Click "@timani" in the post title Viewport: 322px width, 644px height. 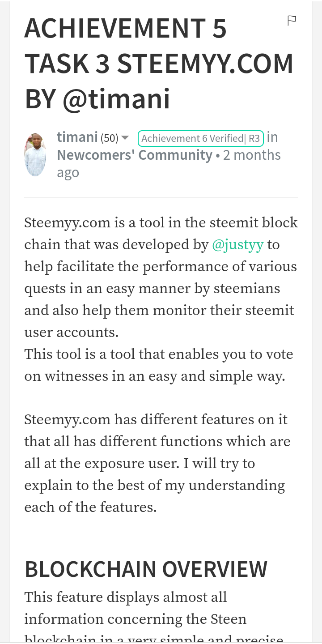tap(116, 99)
